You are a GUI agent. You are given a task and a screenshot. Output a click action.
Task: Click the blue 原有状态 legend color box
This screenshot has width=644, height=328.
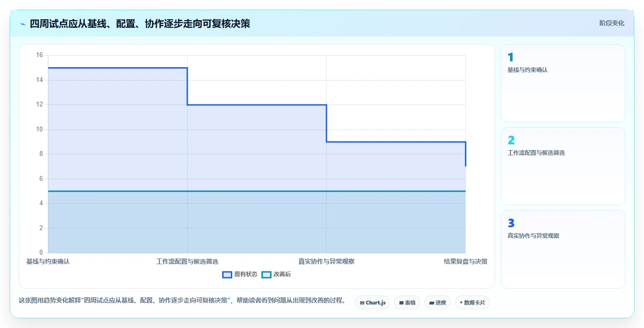pos(227,274)
